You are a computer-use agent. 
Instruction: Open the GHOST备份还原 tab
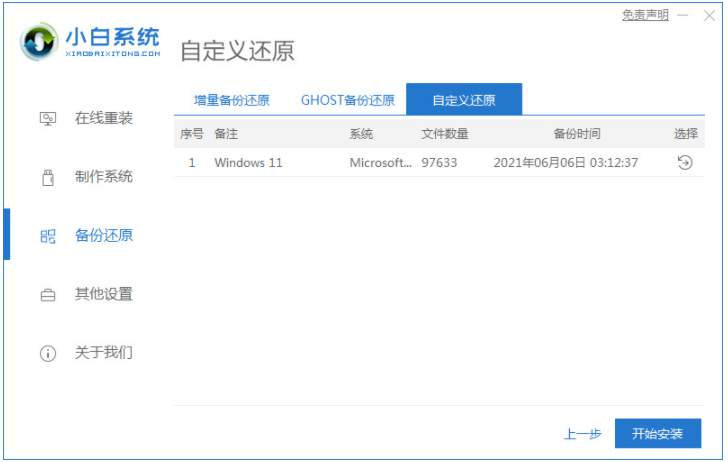(x=347, y=100)
